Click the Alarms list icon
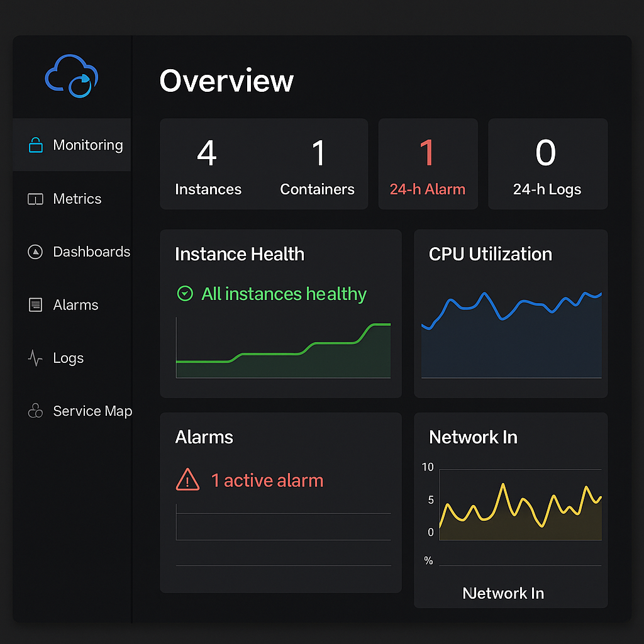The image size is (644, 644). (x=35, y=305)
